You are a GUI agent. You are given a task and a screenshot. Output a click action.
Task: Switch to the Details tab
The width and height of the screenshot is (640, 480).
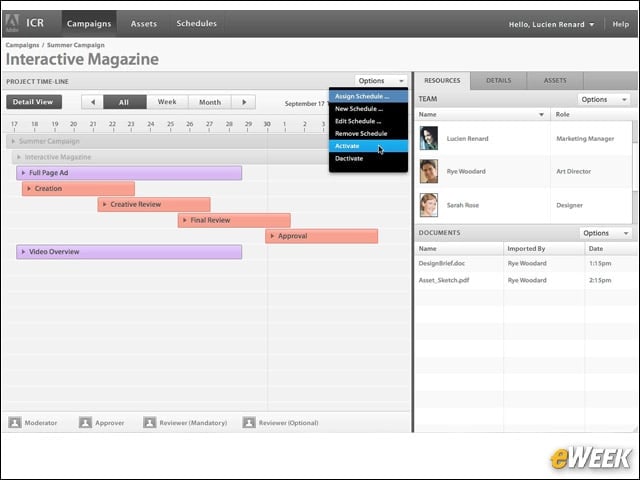click(x=498, y=80)
